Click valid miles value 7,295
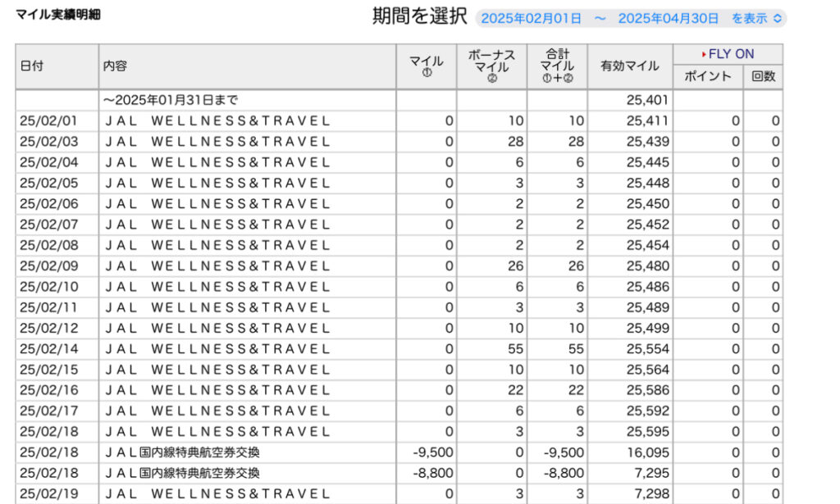 (x=652, y=473)
